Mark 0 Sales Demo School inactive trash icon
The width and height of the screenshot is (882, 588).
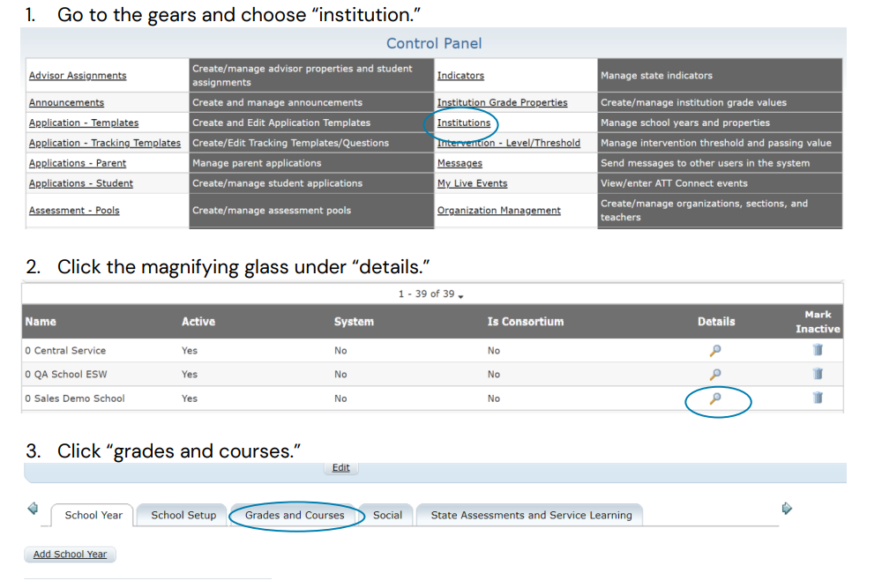tap(818, 398)
